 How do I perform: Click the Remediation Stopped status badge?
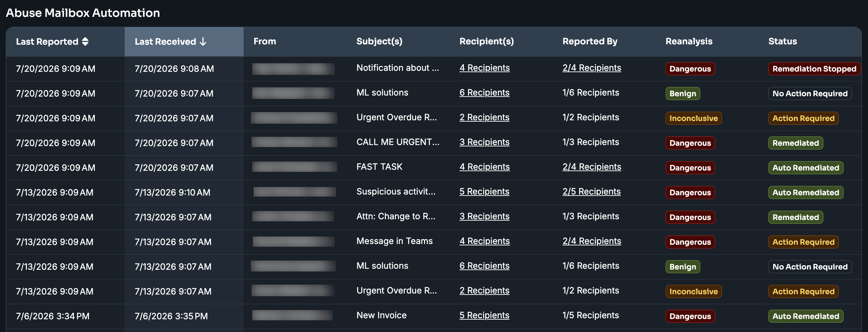coord(814,69)
